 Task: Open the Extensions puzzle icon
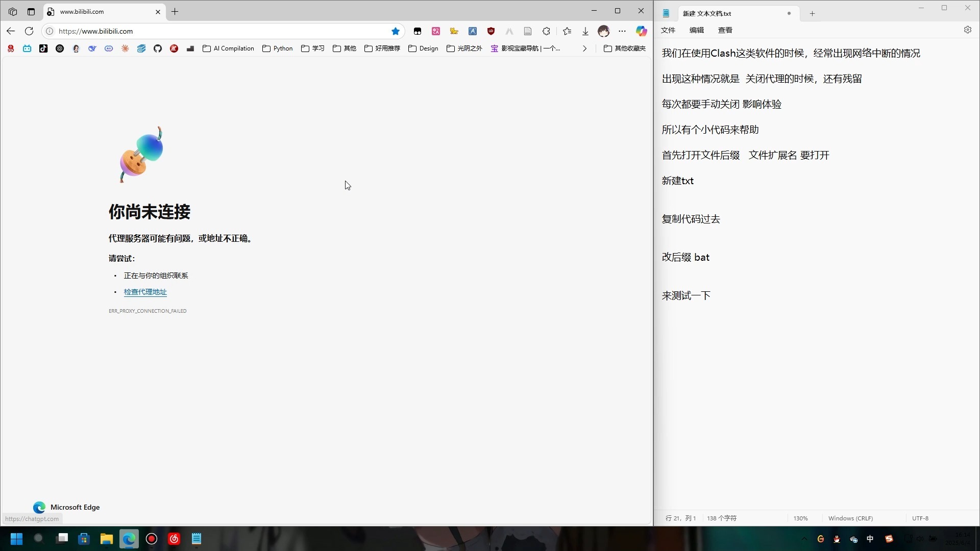(x=546, y=31)
